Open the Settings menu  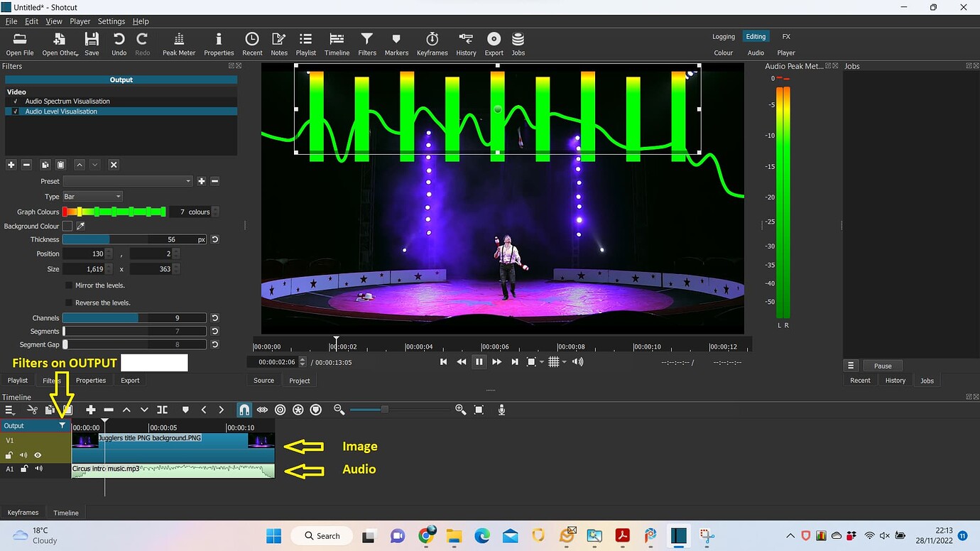[111, 21]
